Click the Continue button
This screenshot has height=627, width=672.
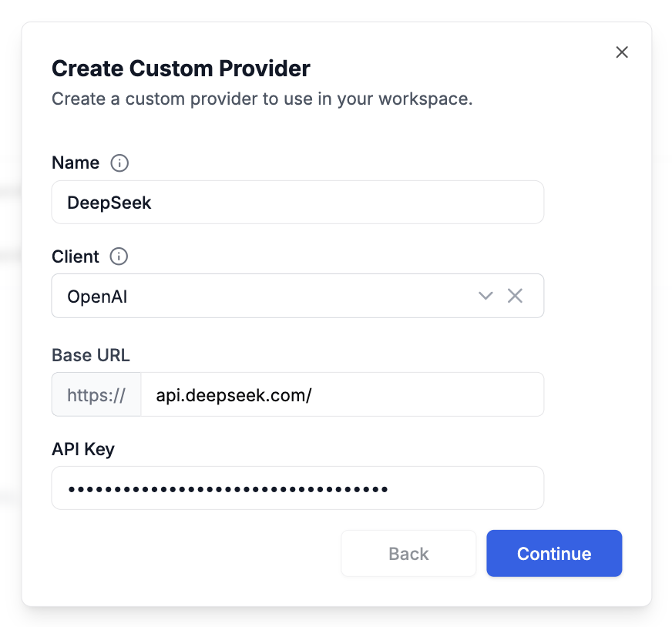553,553
